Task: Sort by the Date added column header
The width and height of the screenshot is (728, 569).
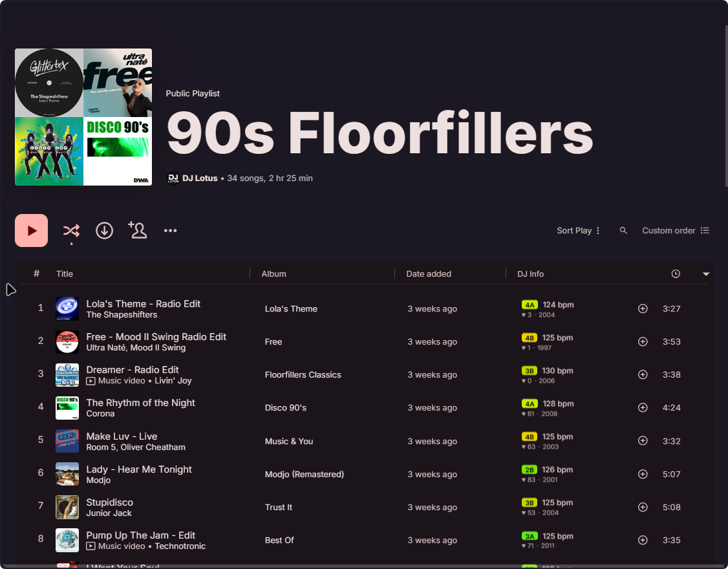Action: pyautogui.click(x=429, y=274)
